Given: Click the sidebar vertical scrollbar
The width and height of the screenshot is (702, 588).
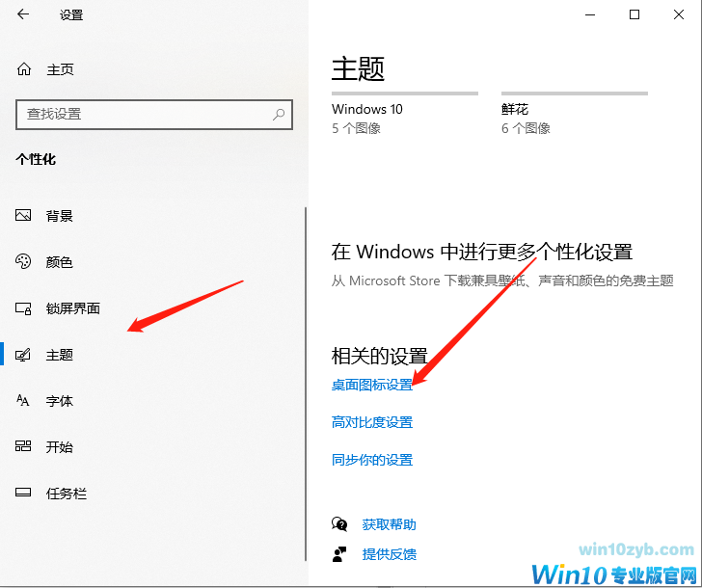Looking at the screenshot, I should 306,384.
